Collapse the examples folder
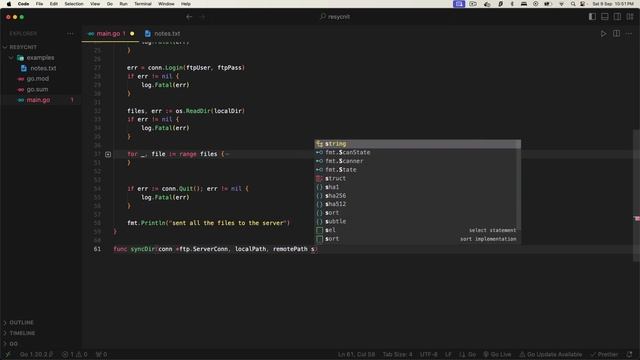This screenshot has height=360, width=640. coord(11,58)
